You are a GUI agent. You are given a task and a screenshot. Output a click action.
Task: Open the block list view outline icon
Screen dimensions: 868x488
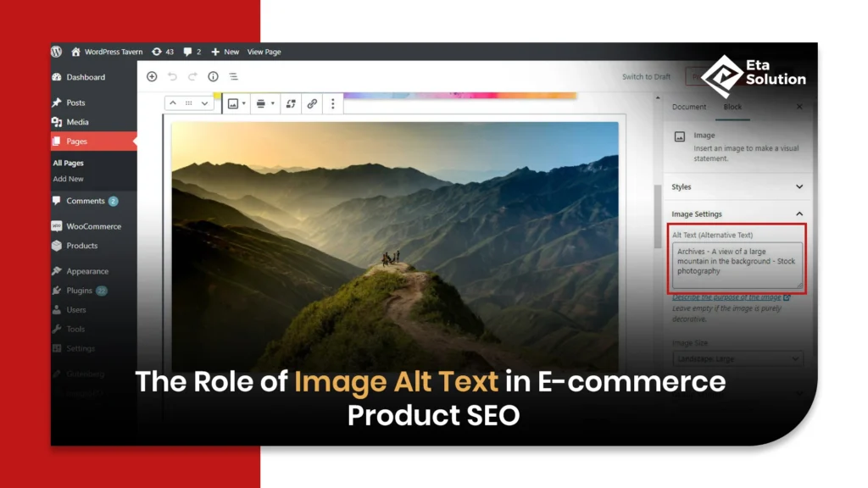(233, 76)
